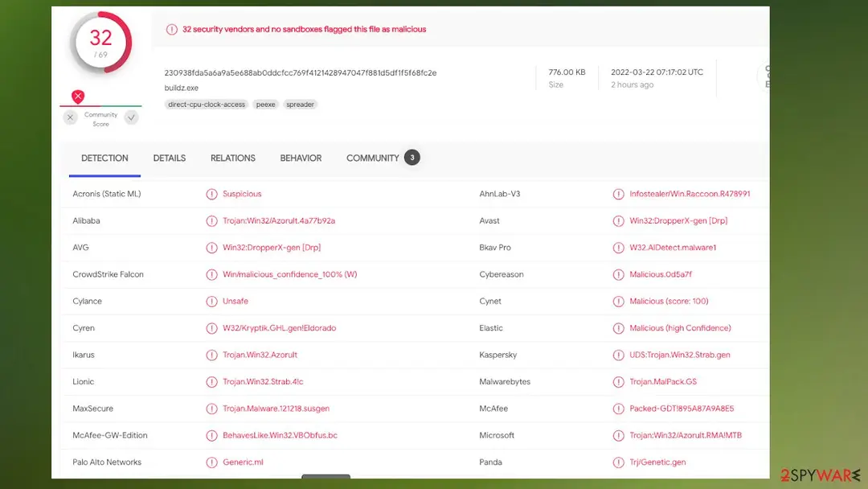Screen dimensions: 868x489
Task: Open the RELATIONS tab
Action: pos(232,158)
